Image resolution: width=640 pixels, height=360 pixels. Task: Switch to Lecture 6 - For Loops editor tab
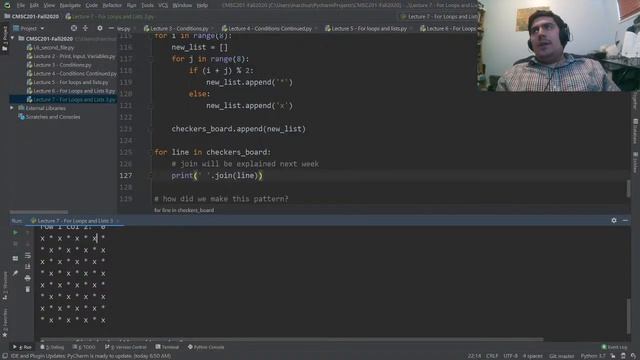[x=448, y=29]
